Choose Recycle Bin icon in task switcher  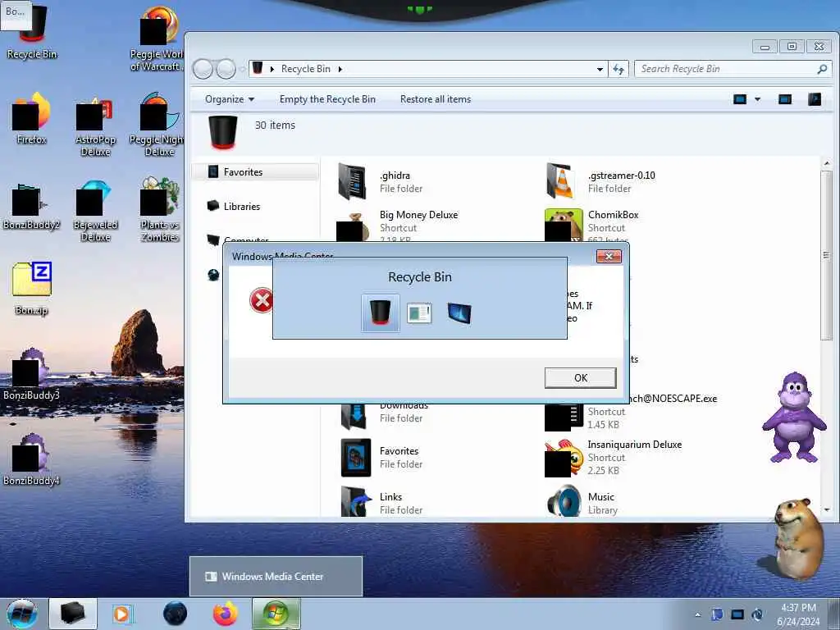[x=381, y=313]
